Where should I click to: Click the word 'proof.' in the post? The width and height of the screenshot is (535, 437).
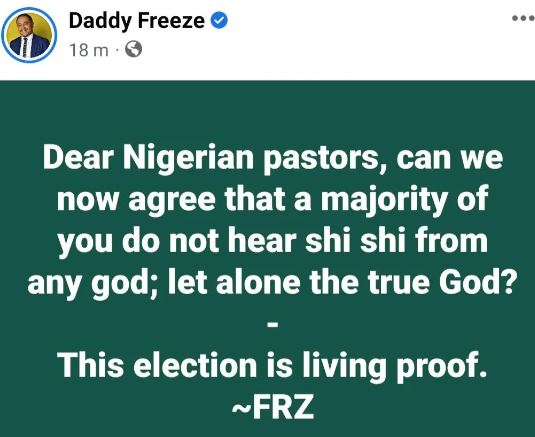pyautogui.click(x=442, y=368)
